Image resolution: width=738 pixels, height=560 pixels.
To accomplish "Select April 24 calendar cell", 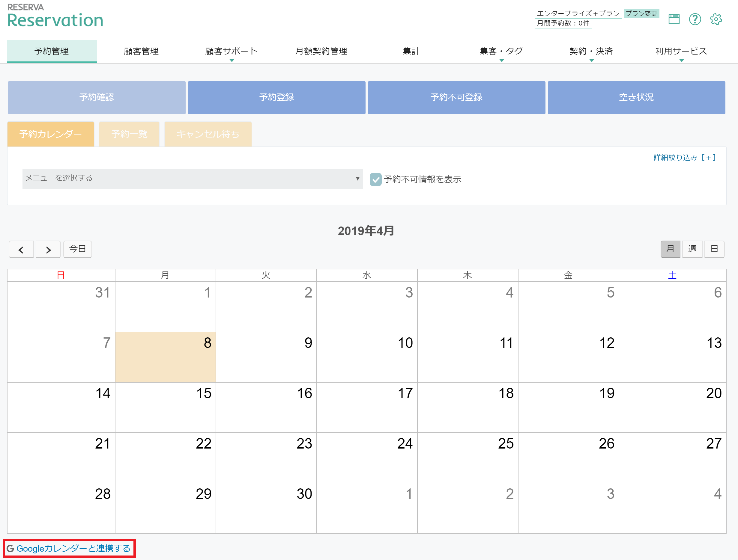I will (x=367, y=458).
